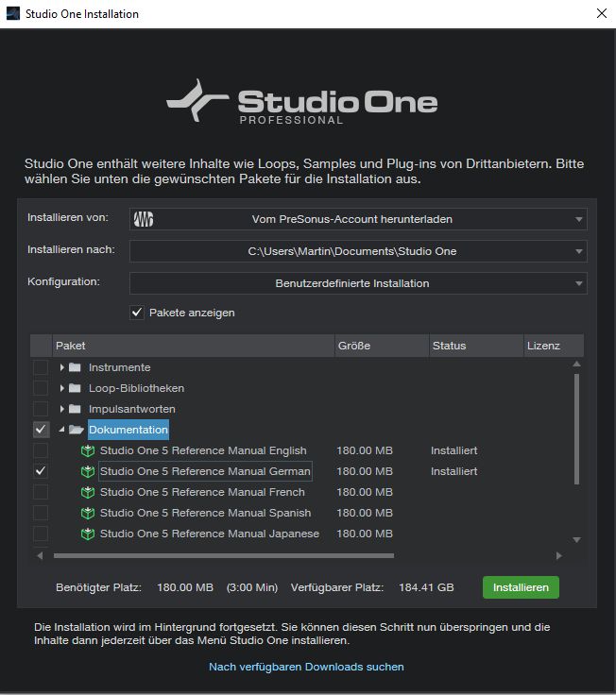Image resolution: width=616 pixels, height=695 pixels.
Task: Click Nach verfügbaren Downloads suchen link
Action: click(x=306, y=667)
